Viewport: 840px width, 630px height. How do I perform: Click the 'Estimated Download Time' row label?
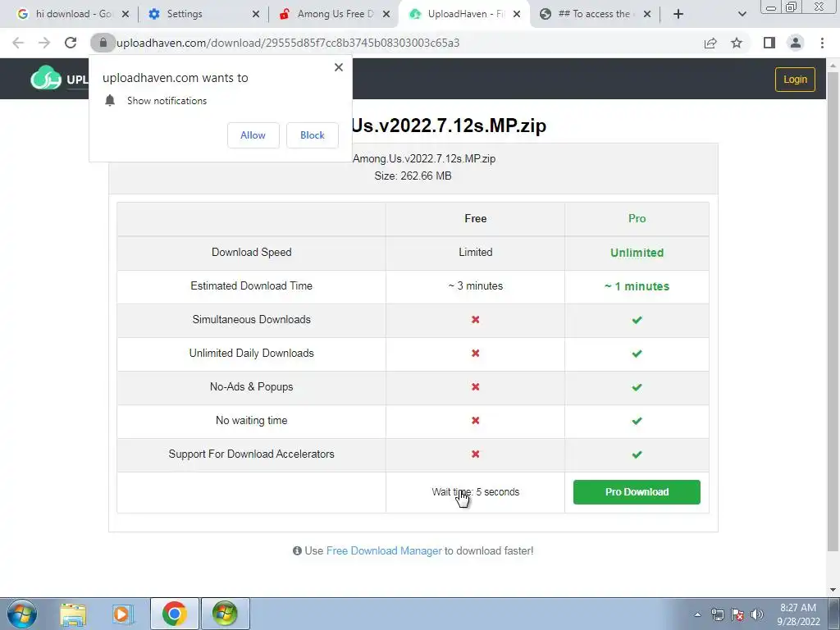(251, 286)
